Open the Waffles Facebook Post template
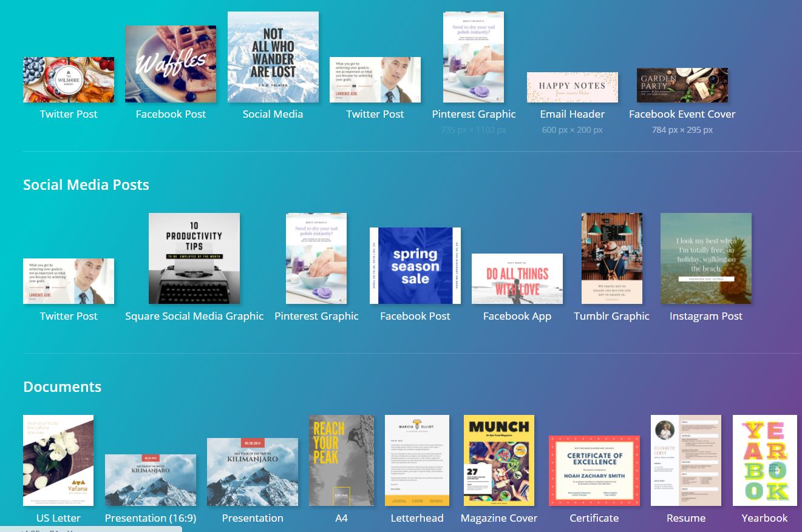 coord(170,64)
